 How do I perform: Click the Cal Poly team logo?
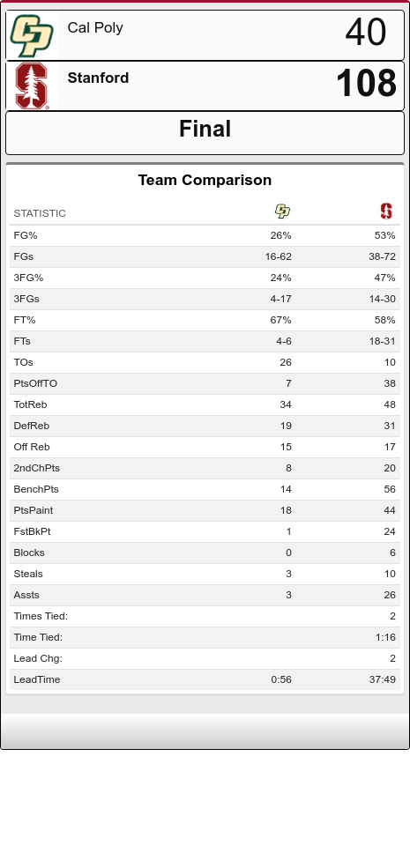[32, 35]
